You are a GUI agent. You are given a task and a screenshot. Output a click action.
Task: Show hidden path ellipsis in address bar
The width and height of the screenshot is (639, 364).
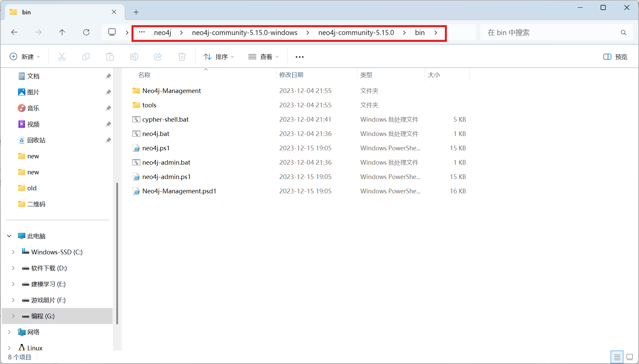click(x=142, y=32)
